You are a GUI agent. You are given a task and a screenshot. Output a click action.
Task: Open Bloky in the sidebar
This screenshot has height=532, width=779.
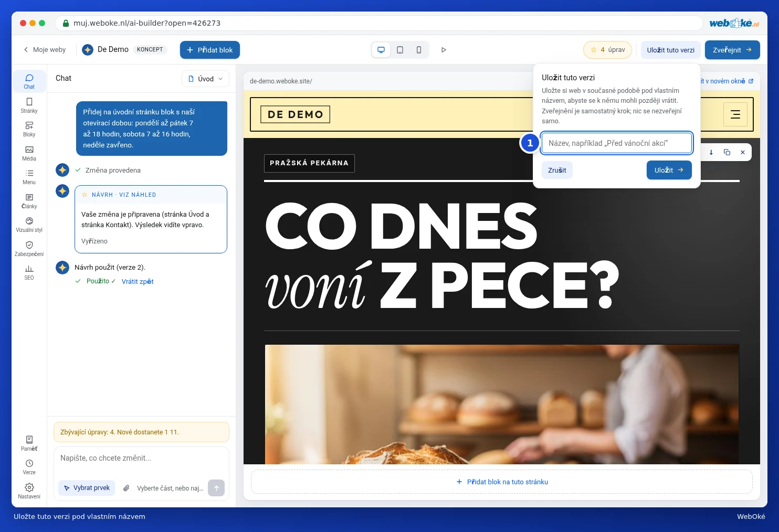pos(29,129)
